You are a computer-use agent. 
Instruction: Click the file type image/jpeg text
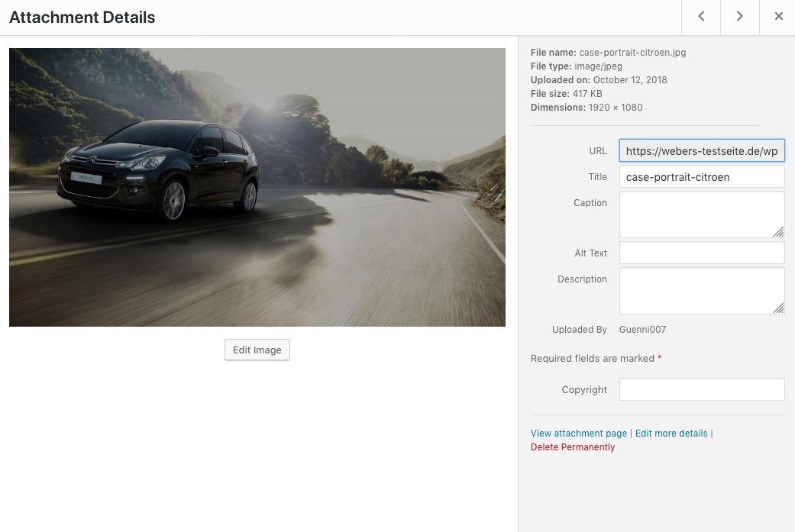598,66
